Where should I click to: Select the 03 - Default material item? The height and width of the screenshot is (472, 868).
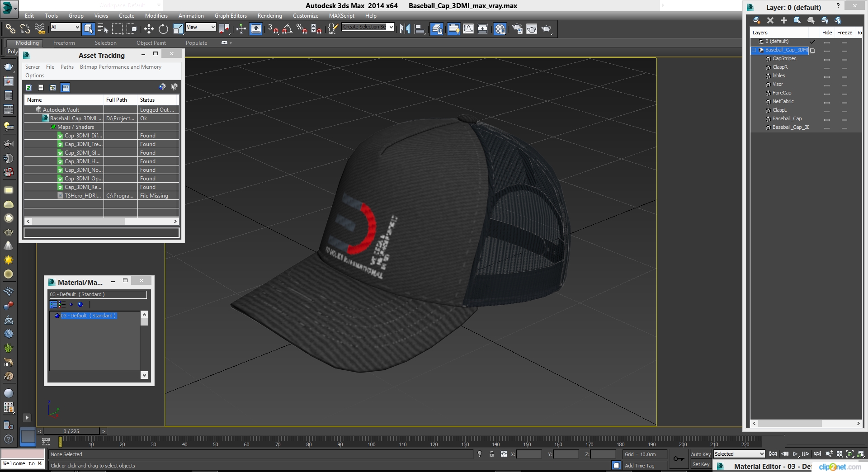[x=88, y=316]
